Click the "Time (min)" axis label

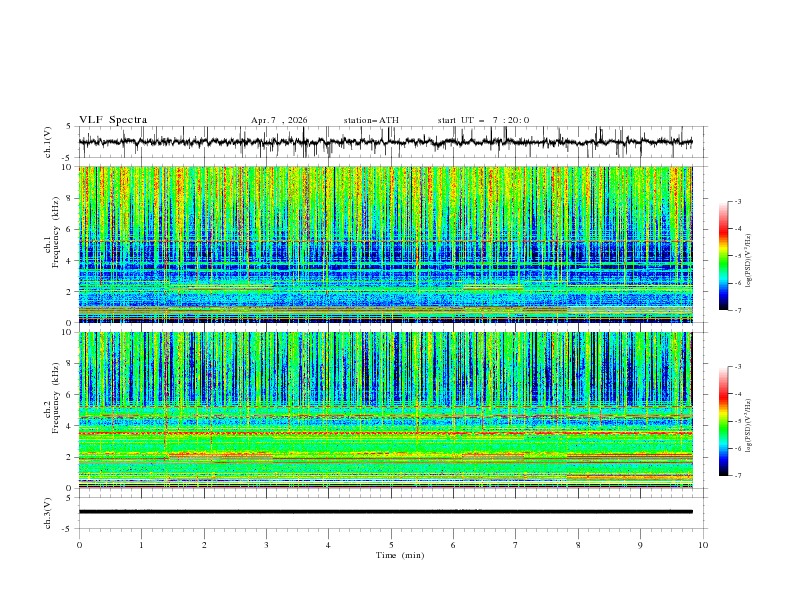coord(400,555)
